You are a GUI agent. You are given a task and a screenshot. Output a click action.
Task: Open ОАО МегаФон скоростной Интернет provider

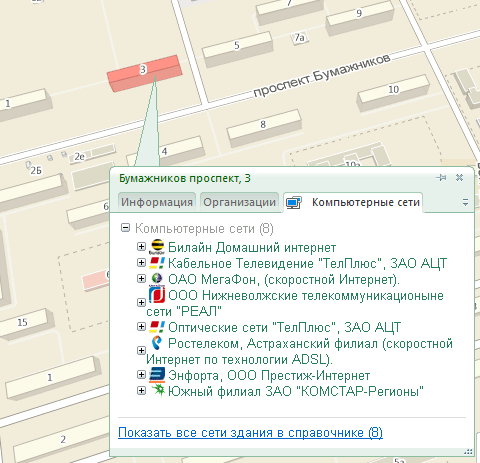284,279
